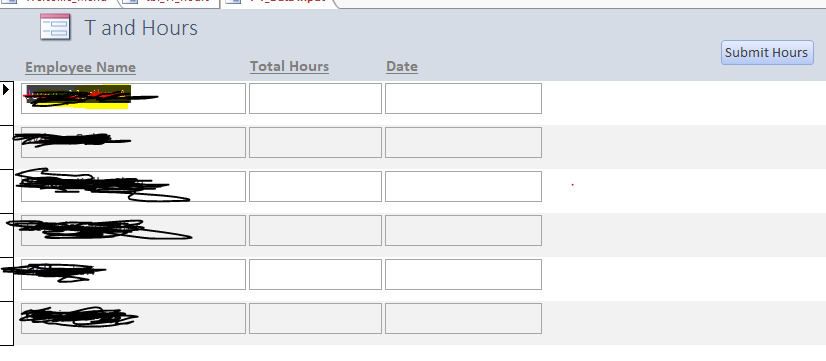Select the Total Hours column header label
The image size is (826, 361).
click(289, 66)
